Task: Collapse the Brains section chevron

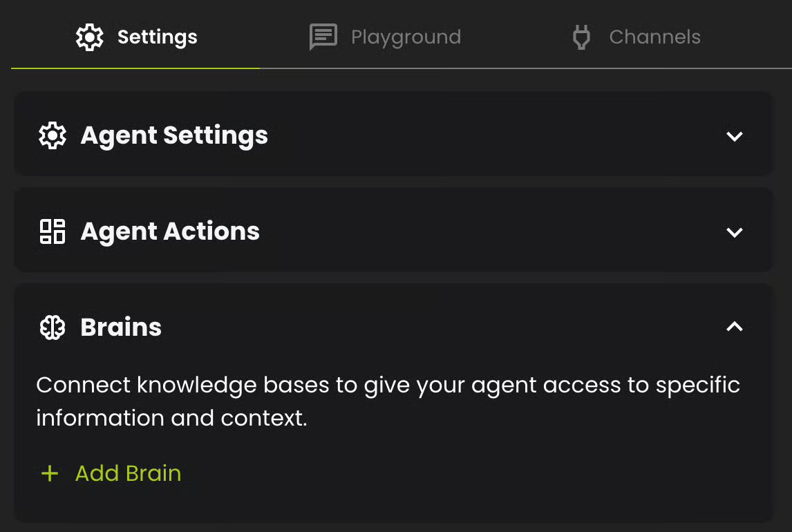Action: [735, 327]
